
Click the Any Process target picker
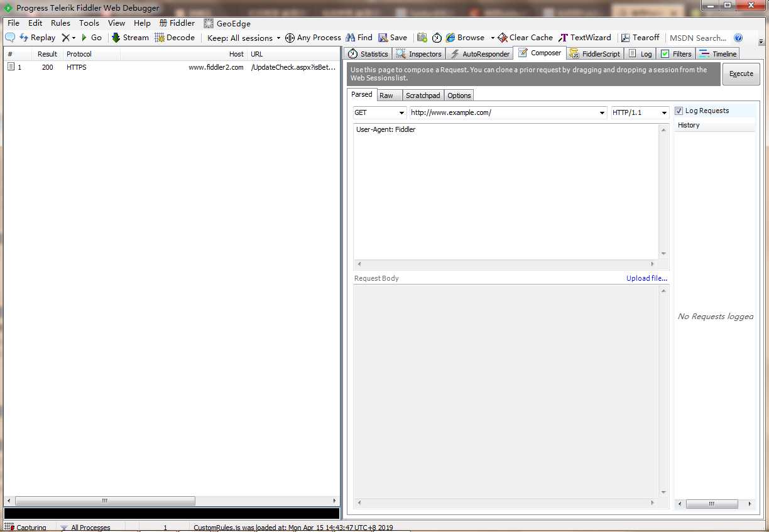(x=313, y=38)
